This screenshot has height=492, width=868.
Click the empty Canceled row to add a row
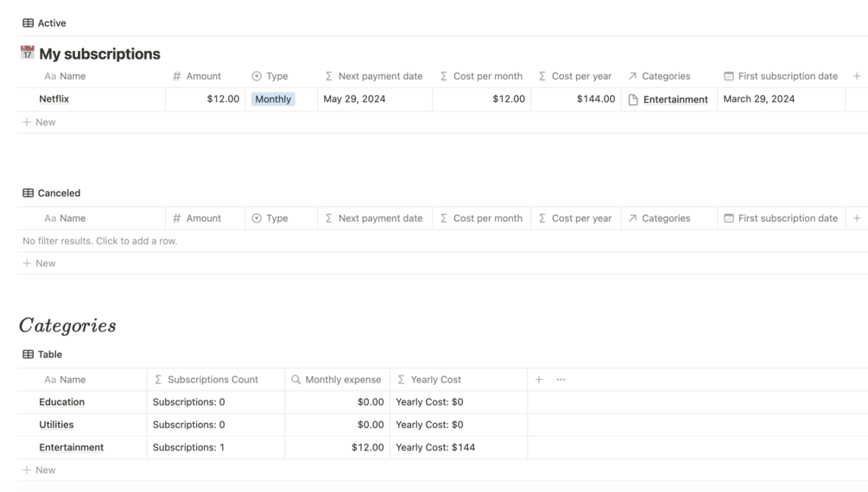[100, 241]
